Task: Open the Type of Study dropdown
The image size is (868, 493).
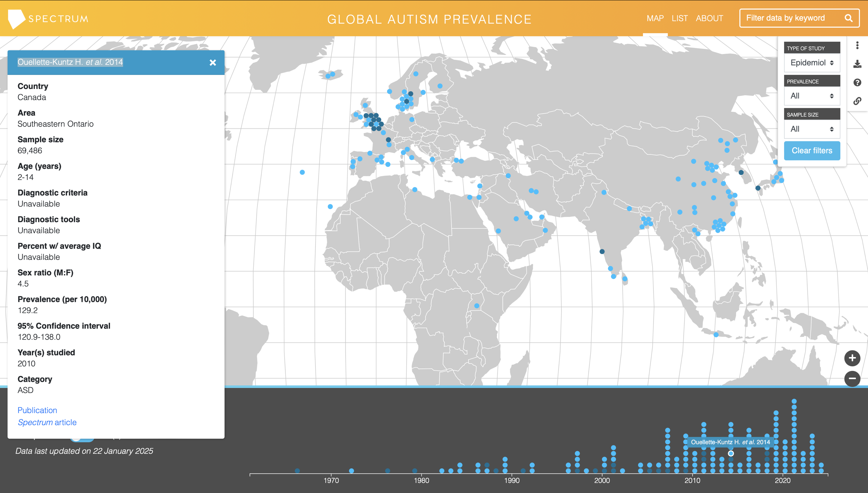Action: [812, 63]
